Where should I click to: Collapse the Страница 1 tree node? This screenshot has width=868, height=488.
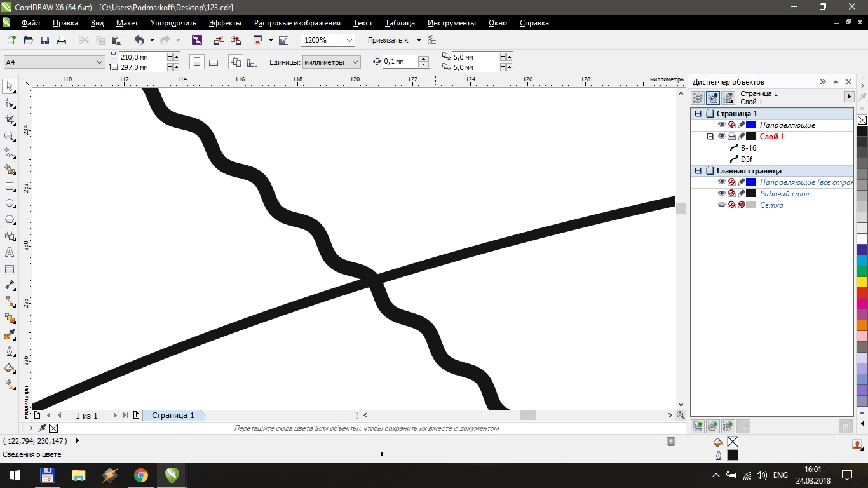point(698,114)
